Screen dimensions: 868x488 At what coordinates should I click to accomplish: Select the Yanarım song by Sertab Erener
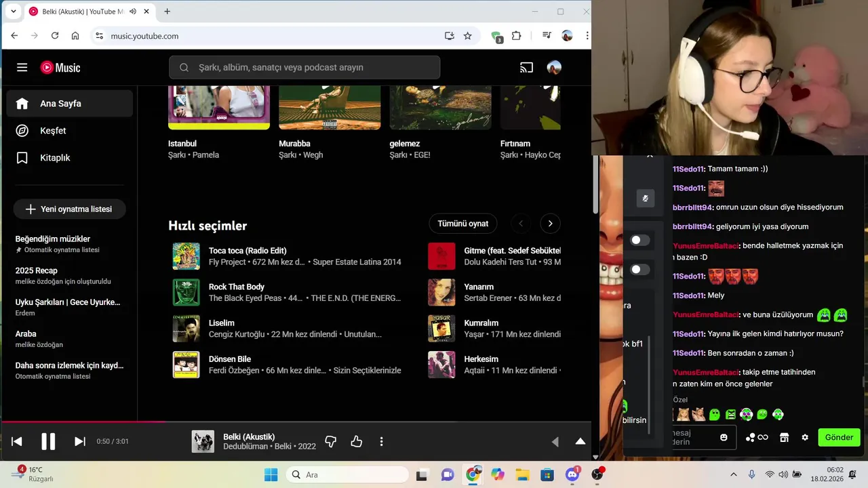(479, 287)
